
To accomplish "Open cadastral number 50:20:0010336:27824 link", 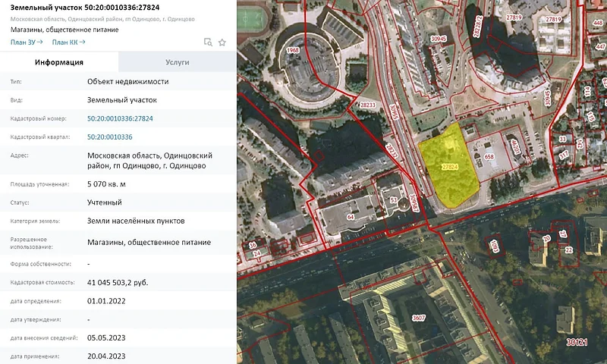I will tap(120, 118).
